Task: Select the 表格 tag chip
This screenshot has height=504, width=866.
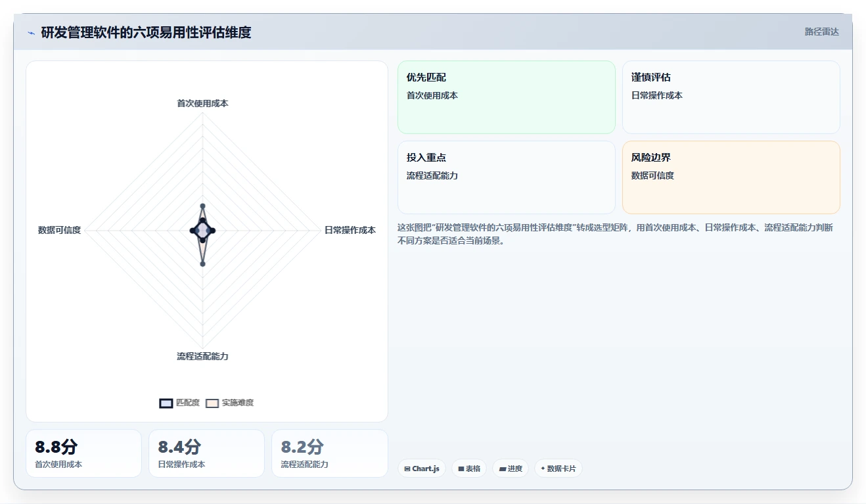Action: 469,469
